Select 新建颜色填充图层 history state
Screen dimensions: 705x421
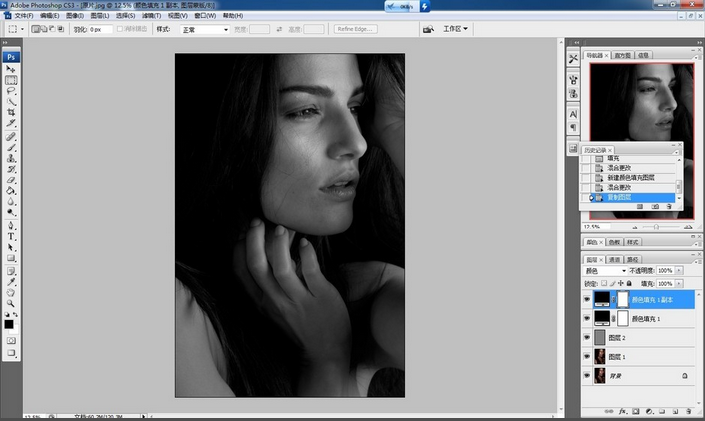click(x=630, y=178)
